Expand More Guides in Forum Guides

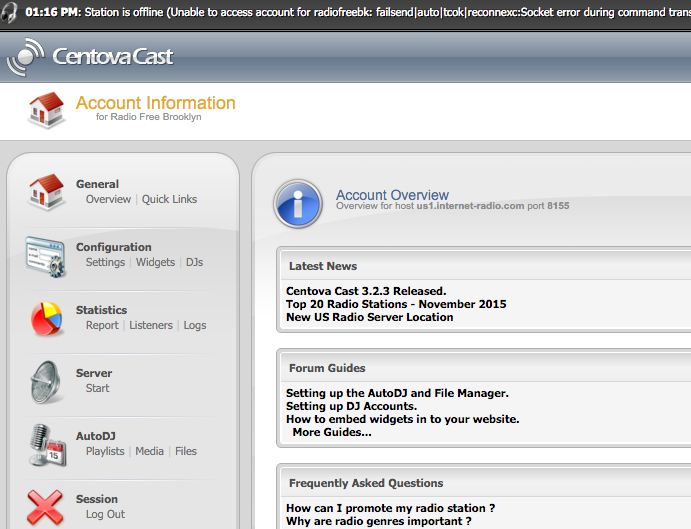[331, 432]
